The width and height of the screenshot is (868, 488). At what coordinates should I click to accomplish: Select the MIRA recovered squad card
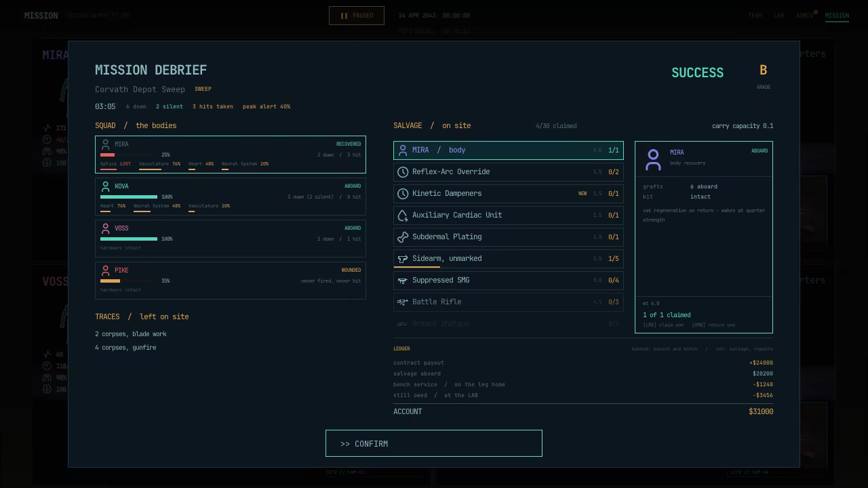(231, 155)
